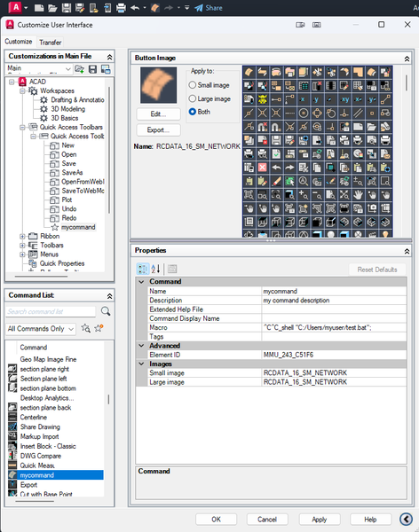Click the Undo arrow in Quick Access toolbar
Screen dimensions: 419x532
click(135, 7)
